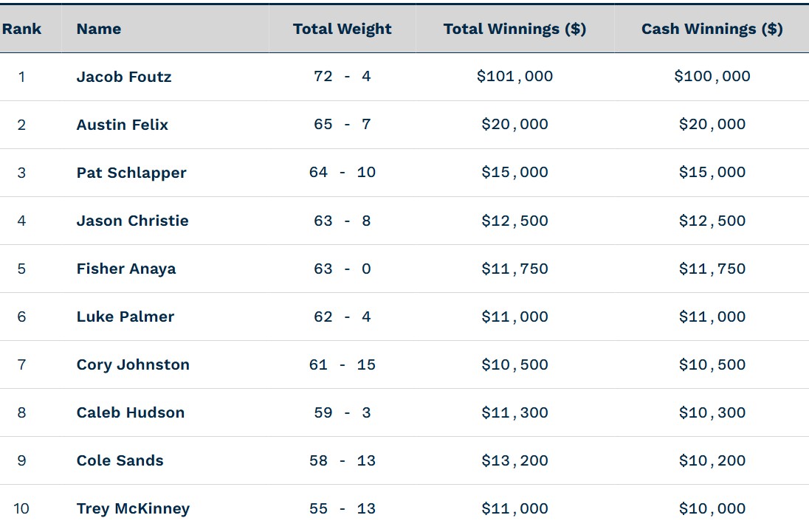Click the $13,200 total winnings value
The image size is (809, 532).
click(514, 460)
